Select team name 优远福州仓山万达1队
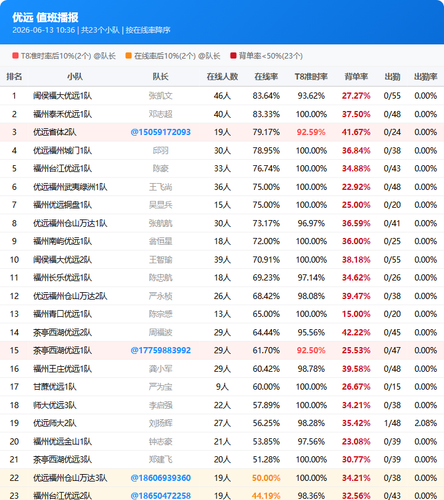Viewport: 444px width, 500px height. tap(70, 223)
